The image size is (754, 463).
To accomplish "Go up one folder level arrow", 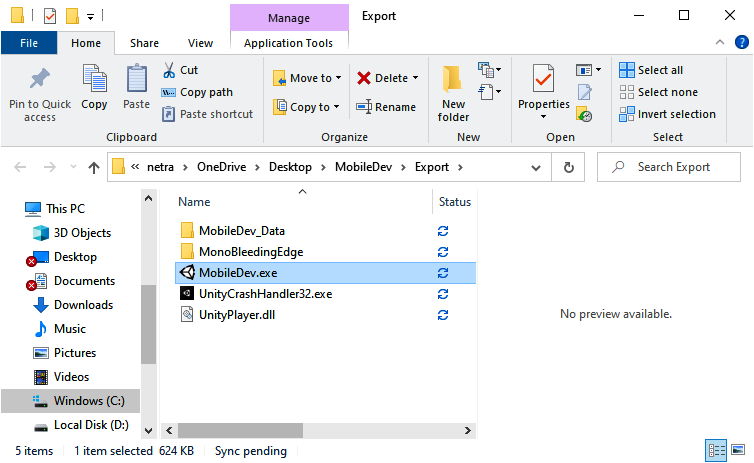I will pos(94,167).
